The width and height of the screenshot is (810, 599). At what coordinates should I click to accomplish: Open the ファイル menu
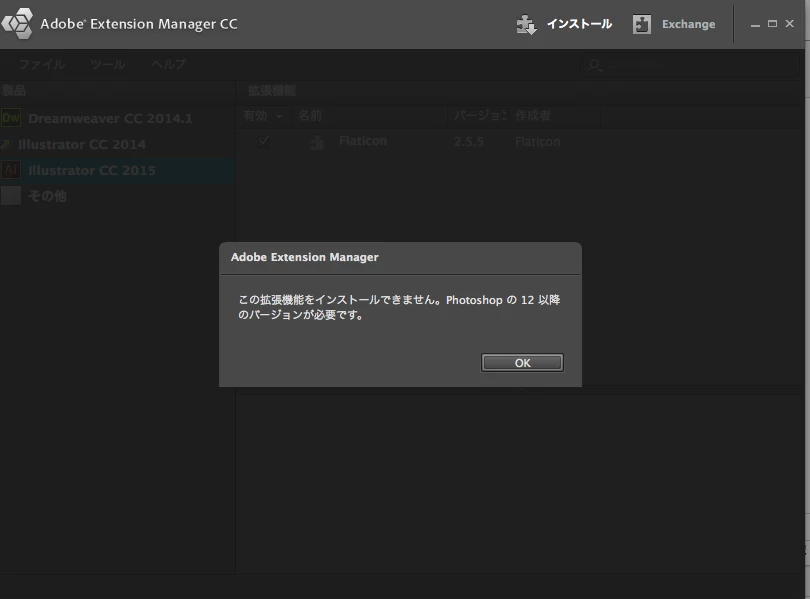click(x=42, y=65)
